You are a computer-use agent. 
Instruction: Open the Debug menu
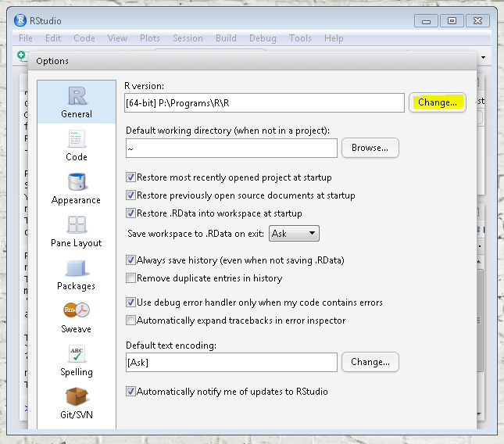point(263,38)
